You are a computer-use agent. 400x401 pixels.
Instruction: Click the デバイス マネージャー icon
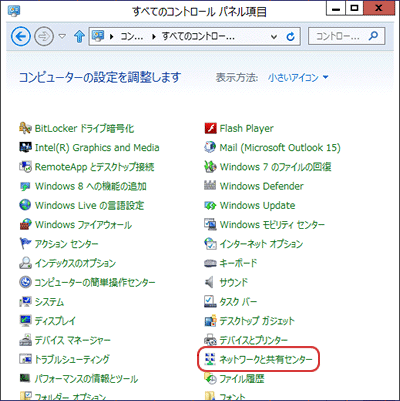(25, 340)
